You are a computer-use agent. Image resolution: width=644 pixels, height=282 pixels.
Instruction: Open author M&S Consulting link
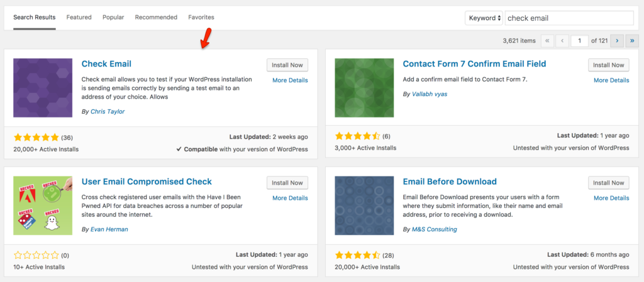point(435,229)
